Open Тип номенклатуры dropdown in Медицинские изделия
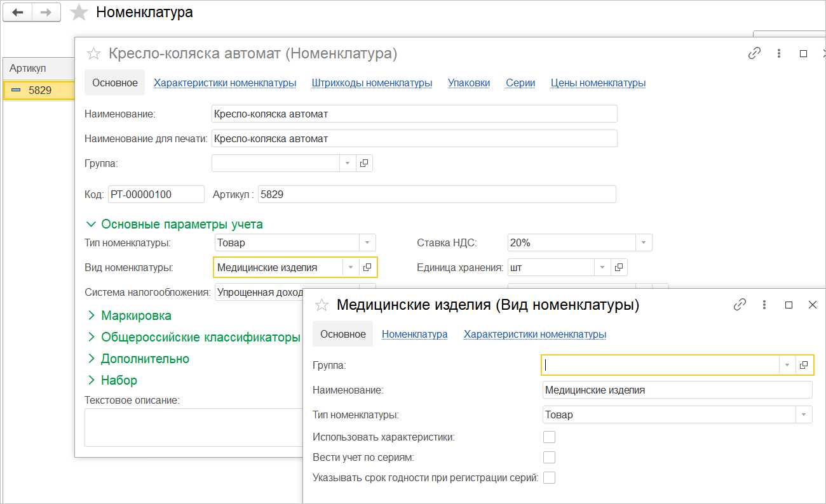Image resolution: width=826 pixels, height=504 pixels. coord(804,414)
